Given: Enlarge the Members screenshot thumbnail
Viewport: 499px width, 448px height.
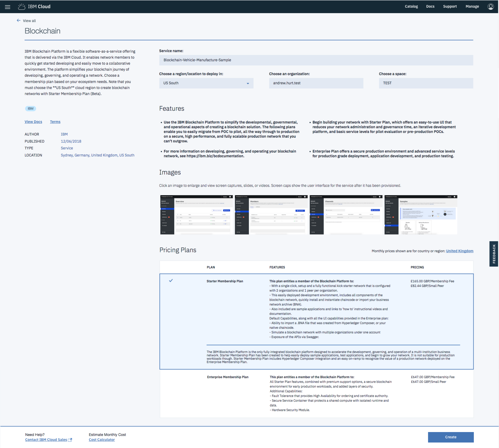Looking at the screenshot, I should 271,215.
